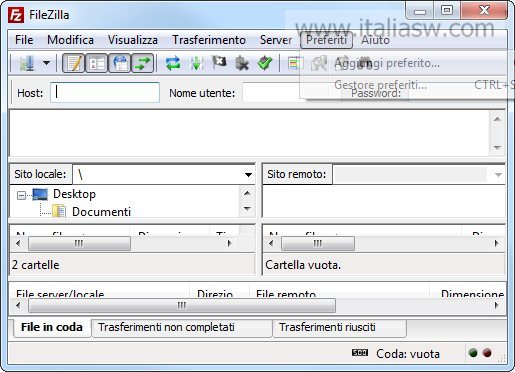Open the Modifica menu
515x372 pixels.
(x=70, y=40)
